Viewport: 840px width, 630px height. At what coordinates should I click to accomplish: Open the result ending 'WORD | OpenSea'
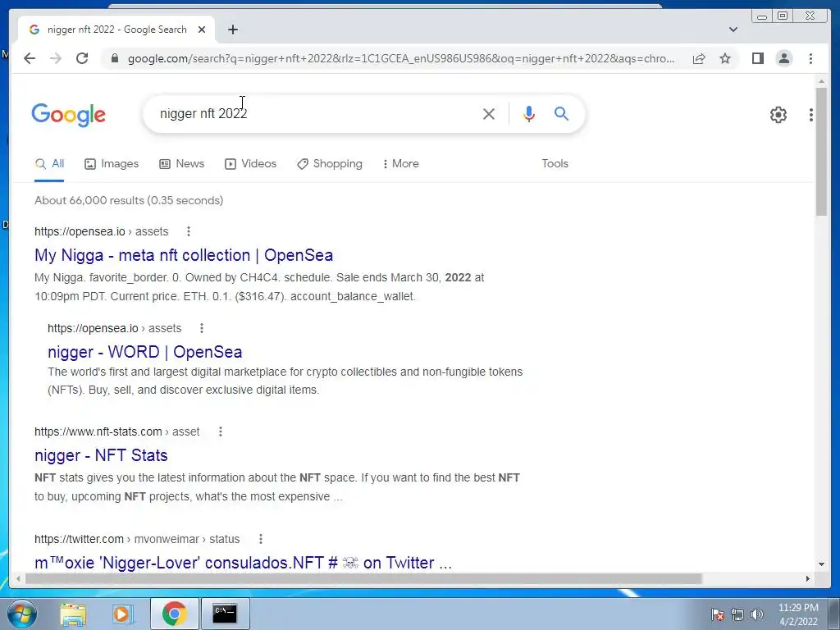[144, 352]
